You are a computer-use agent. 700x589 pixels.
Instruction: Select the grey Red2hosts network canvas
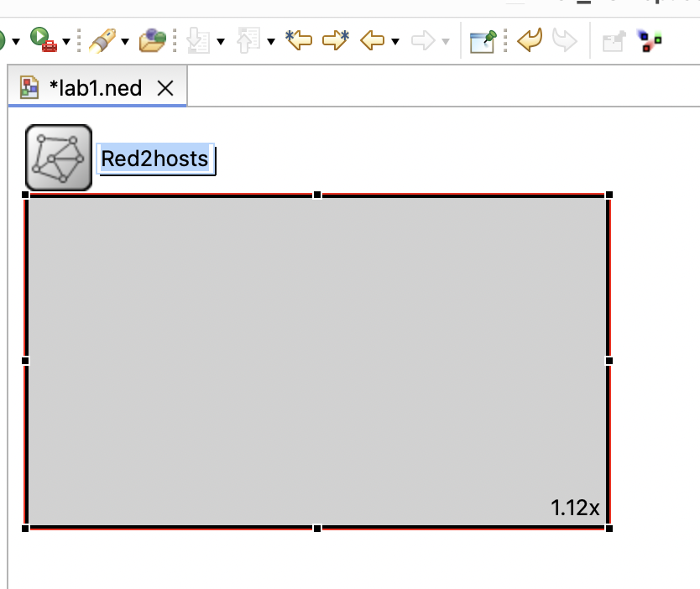click(317, 362)
